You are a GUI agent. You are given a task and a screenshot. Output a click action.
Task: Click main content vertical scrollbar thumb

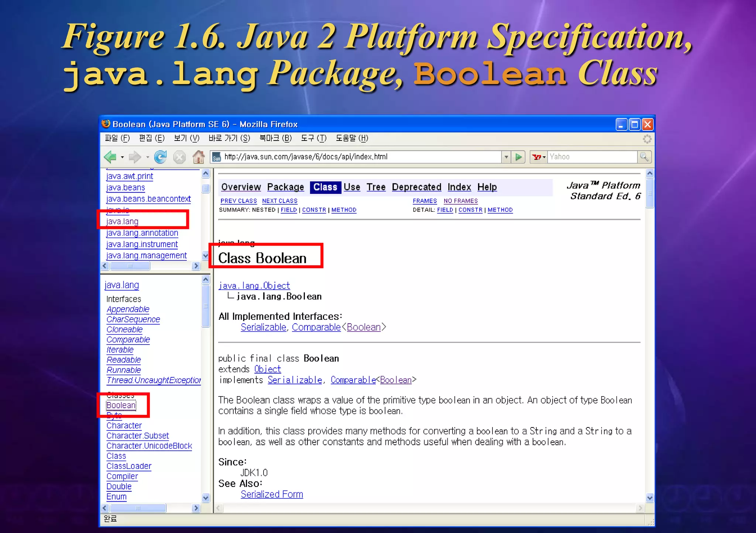click(x=650, y=193)
